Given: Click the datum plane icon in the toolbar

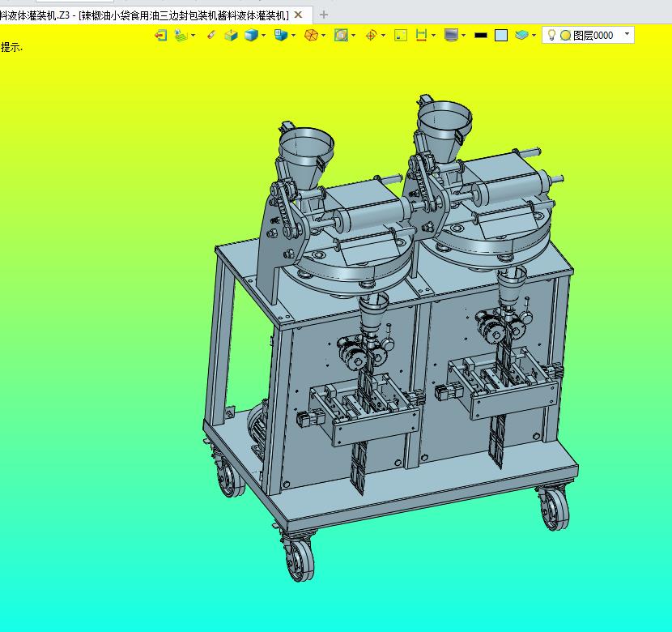Looking at the screenshot, I should tap(181, 35).
